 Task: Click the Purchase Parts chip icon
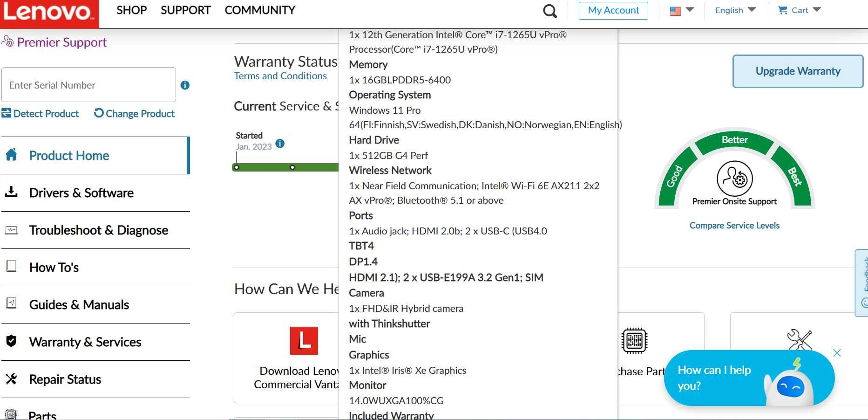pos(634,341)
